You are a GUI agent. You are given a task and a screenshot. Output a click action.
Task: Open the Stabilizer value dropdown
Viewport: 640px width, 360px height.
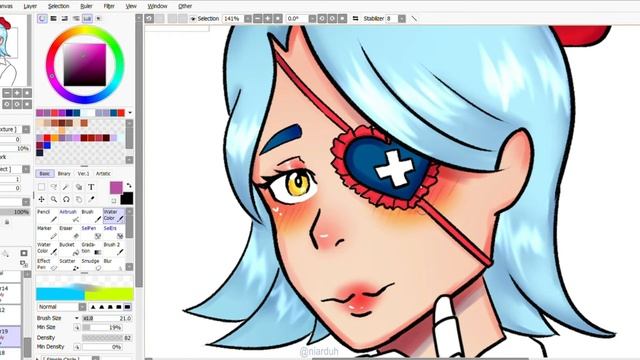(402, 19)
